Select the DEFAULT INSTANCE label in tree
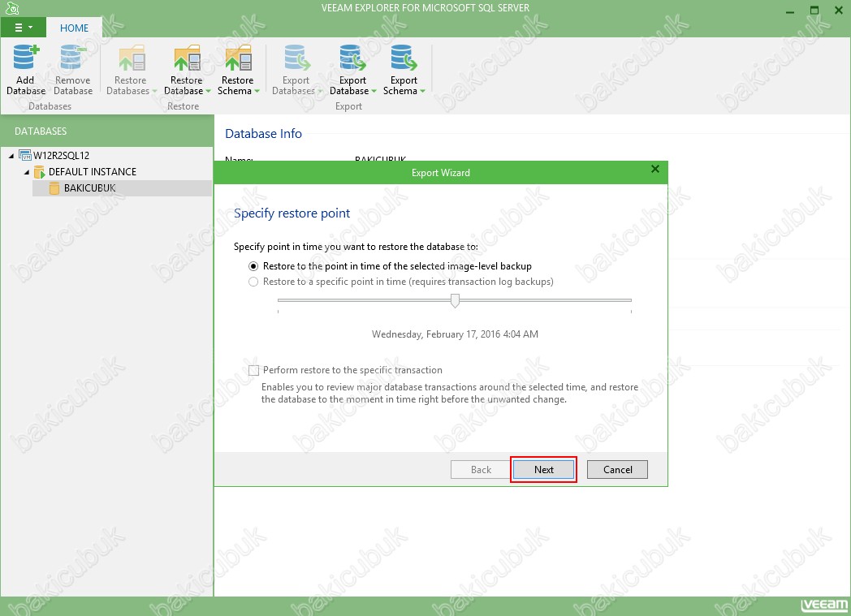The width and height of the screenshot is (851, 616). [93, 172]
